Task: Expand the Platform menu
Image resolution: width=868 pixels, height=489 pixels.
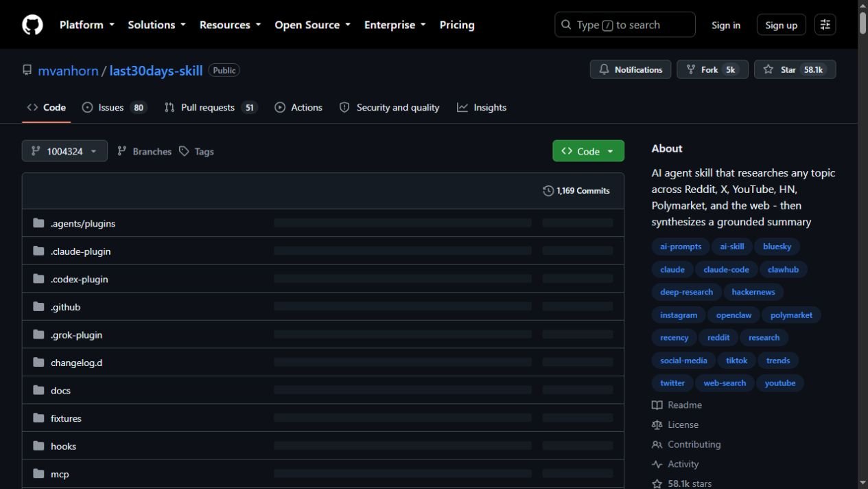Action: click(86, 25)
